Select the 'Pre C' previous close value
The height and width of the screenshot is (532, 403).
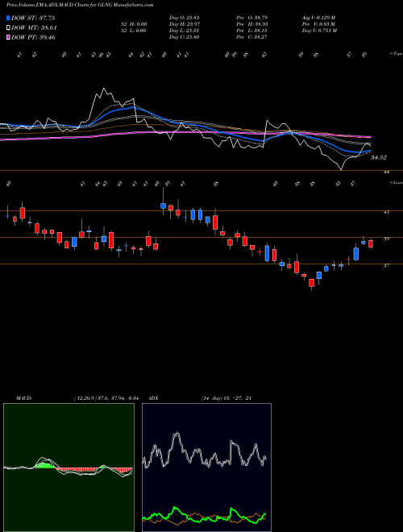[251, 37]
